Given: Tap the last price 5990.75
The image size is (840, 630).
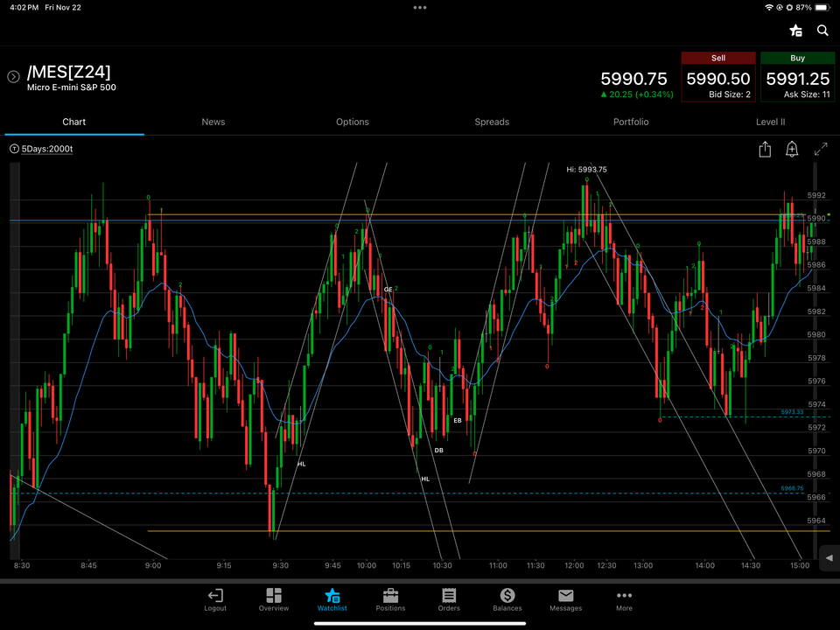Looking at the screenshot, I should point(633,79).
